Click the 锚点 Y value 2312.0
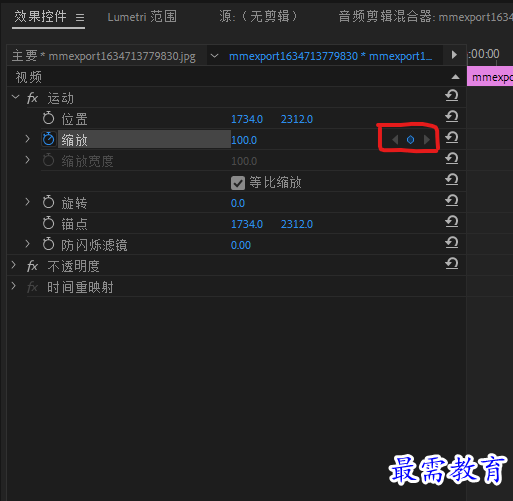 [297, 224]
